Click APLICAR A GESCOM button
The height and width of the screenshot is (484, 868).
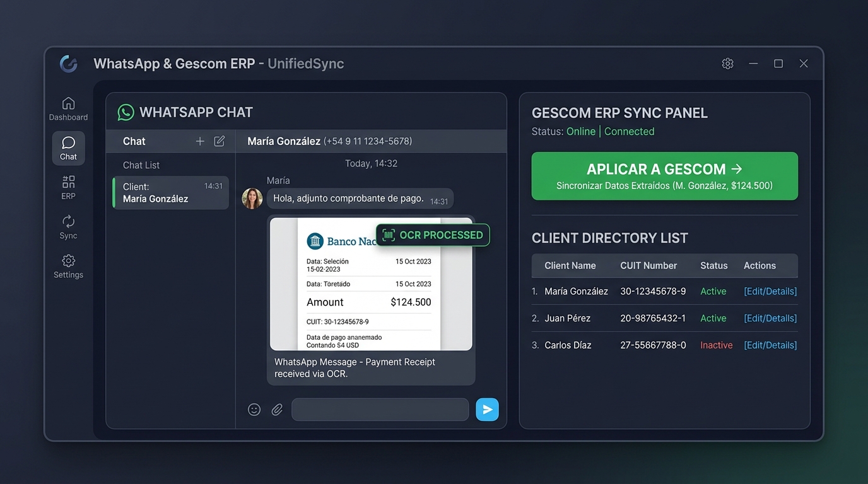tap(665, 176)
